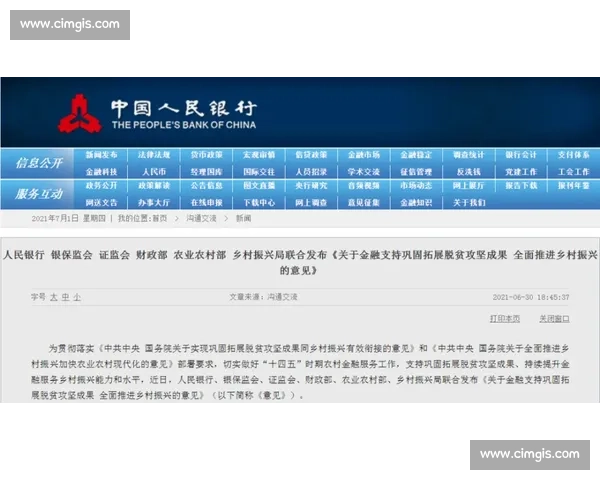This screenshot has width=600, height=480.
Task: Select 反洗钱 in the navigation
Action: (468, 171)
